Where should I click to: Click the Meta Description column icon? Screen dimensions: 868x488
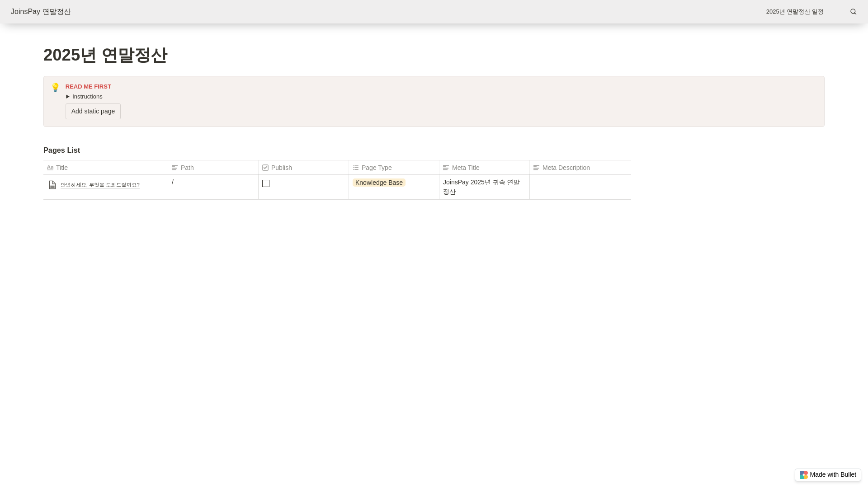(536, 168)
